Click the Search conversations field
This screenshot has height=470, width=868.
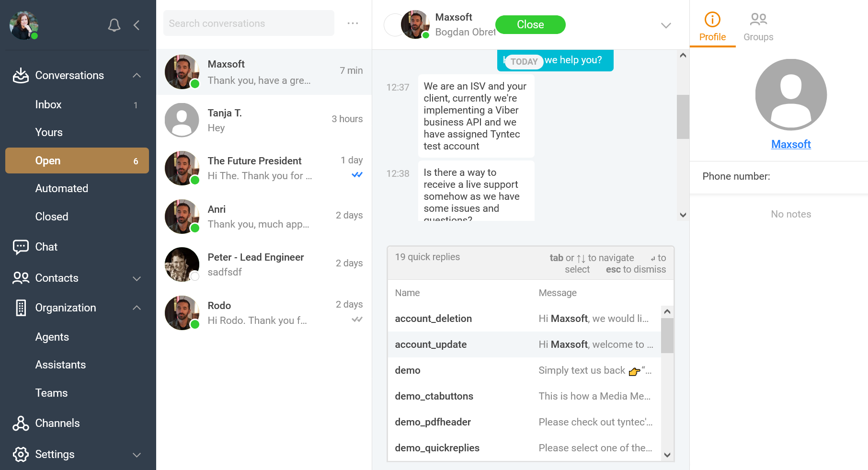coord(249,23)
